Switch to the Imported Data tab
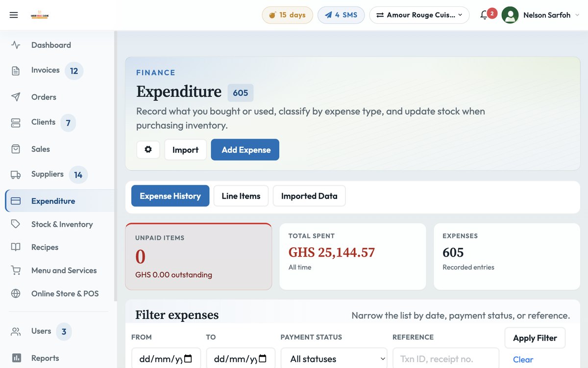Screen dimensions: 588x368 309,196
